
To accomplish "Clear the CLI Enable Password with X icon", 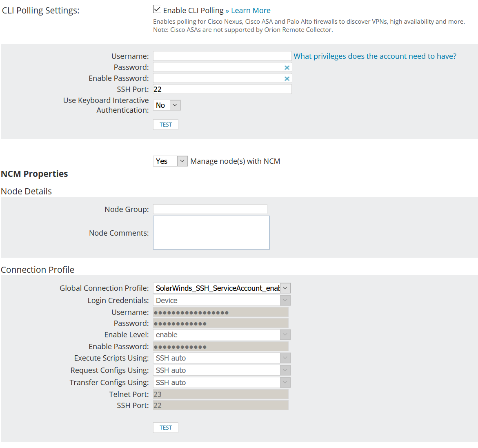I will click(287, 79).
